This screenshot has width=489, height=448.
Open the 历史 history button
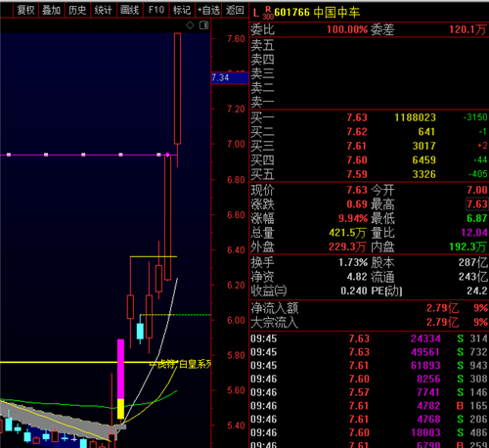point(77,10)
